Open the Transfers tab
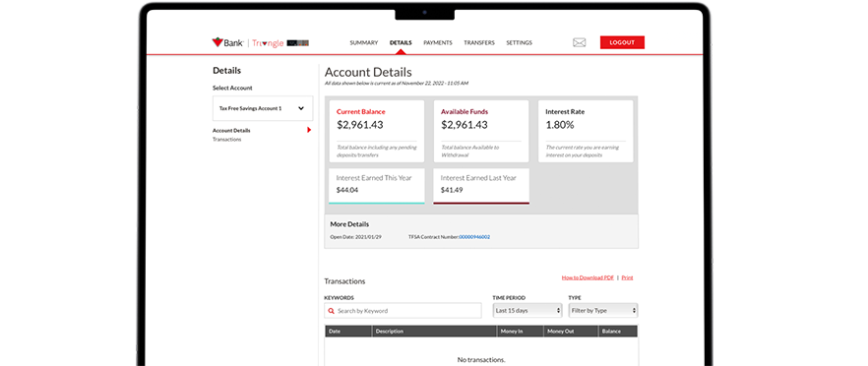The height and width of the screenshot is (366, 868). pyautogui.click(x=479, y=42)
